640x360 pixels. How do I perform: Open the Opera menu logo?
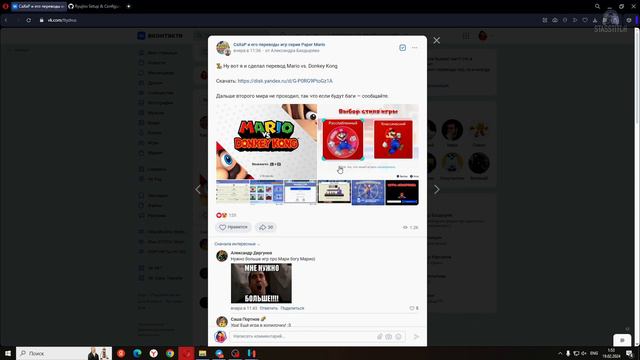5,6
